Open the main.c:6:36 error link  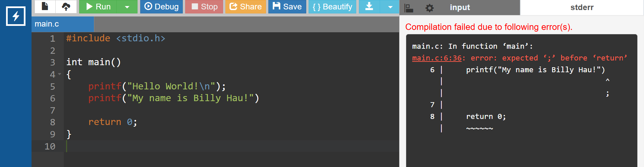pos(437,58)
